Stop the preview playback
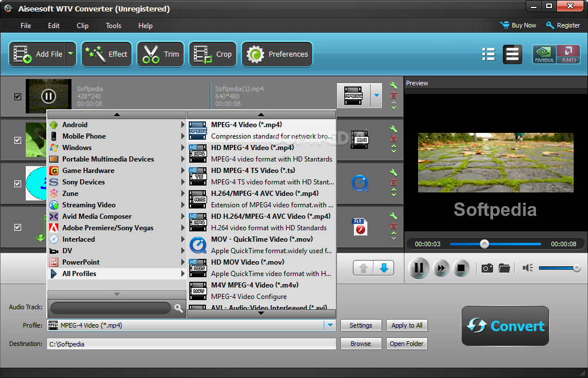Image resolution: width=588 pixels, height=378 pixels. [461, 268]
